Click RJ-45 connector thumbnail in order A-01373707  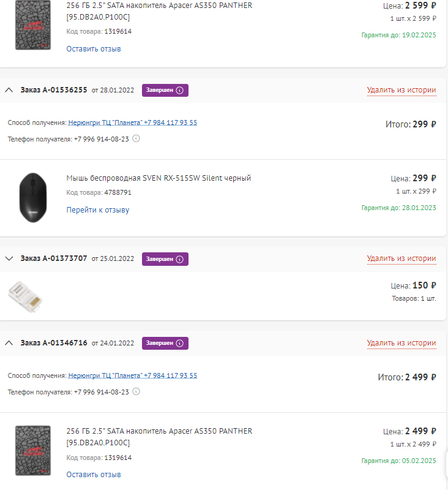25,296
